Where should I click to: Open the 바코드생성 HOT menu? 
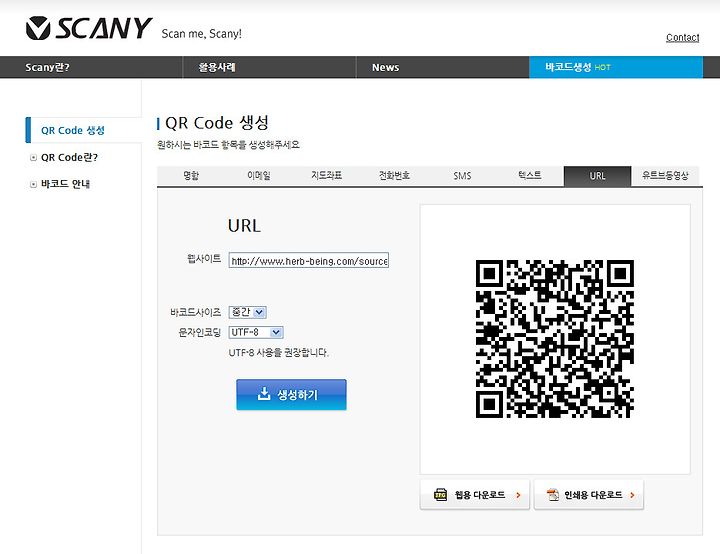point(616,67)
